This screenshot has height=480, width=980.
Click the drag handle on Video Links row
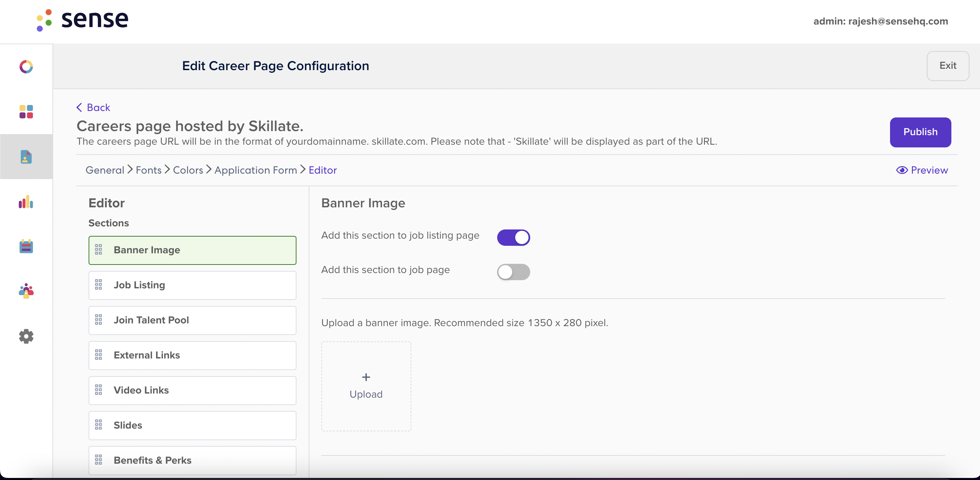[x=98, y=390]
